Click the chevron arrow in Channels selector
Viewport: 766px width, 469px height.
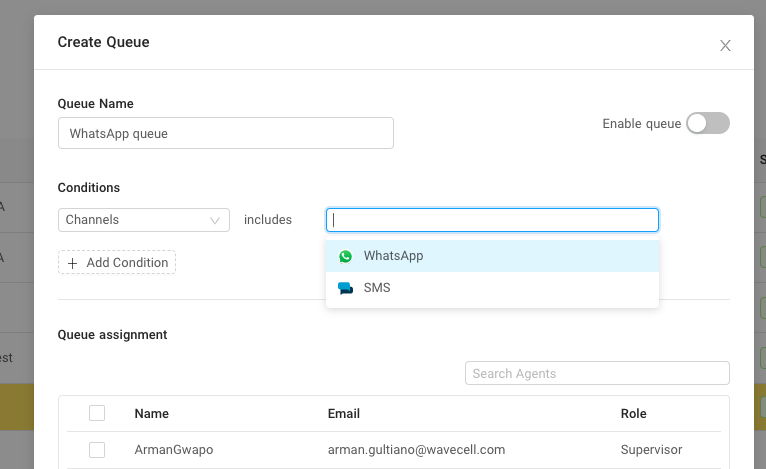[215, 220]
